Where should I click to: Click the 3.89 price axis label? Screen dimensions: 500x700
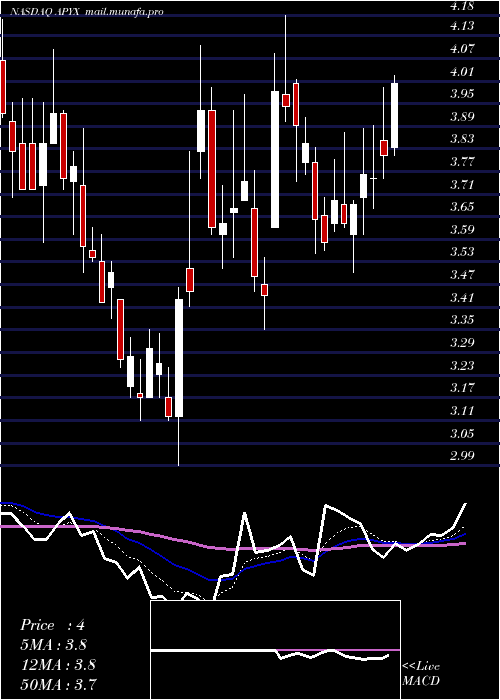(462, 117)
